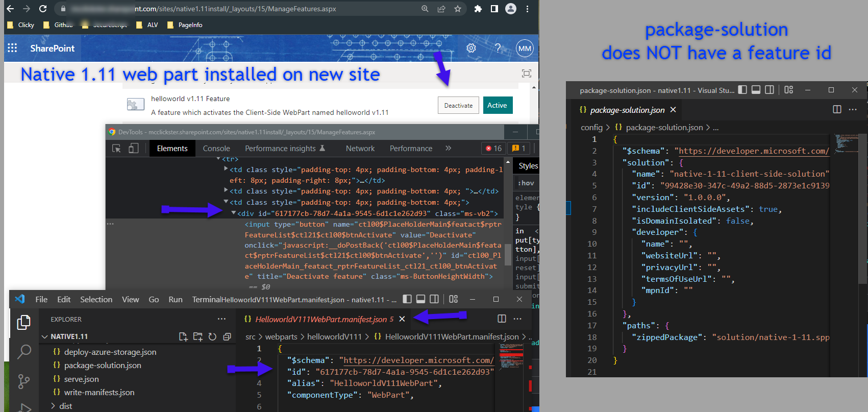Open Chrome profile avatar
This screenshot has width=868, height=412.
click(x=511, y=9)
